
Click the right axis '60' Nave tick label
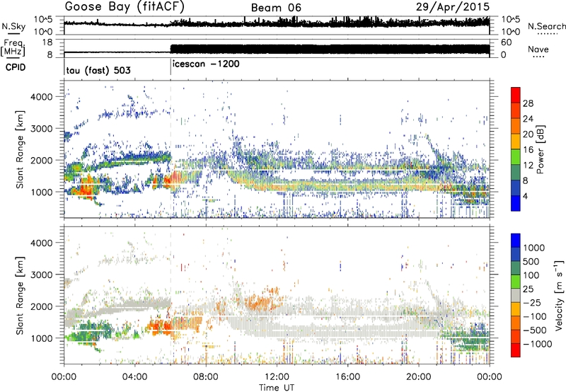pos(507,42)
